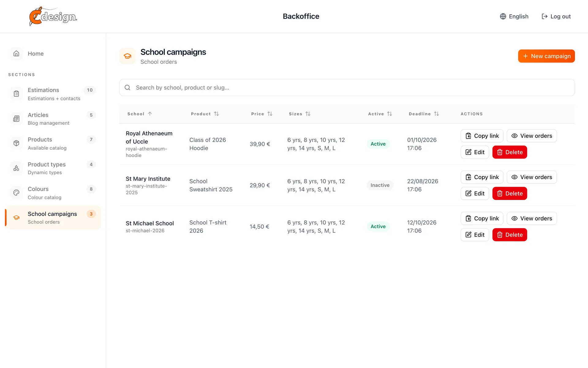
Task: Open the Home section
Action: 53,53
